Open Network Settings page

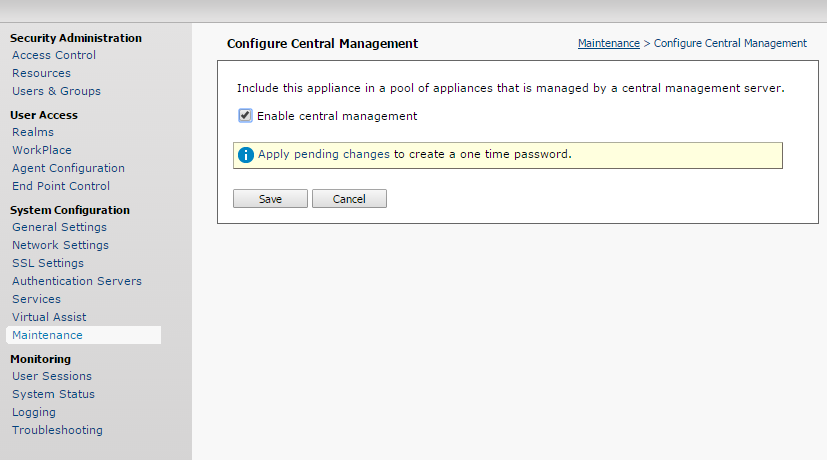tap(61, 245)
